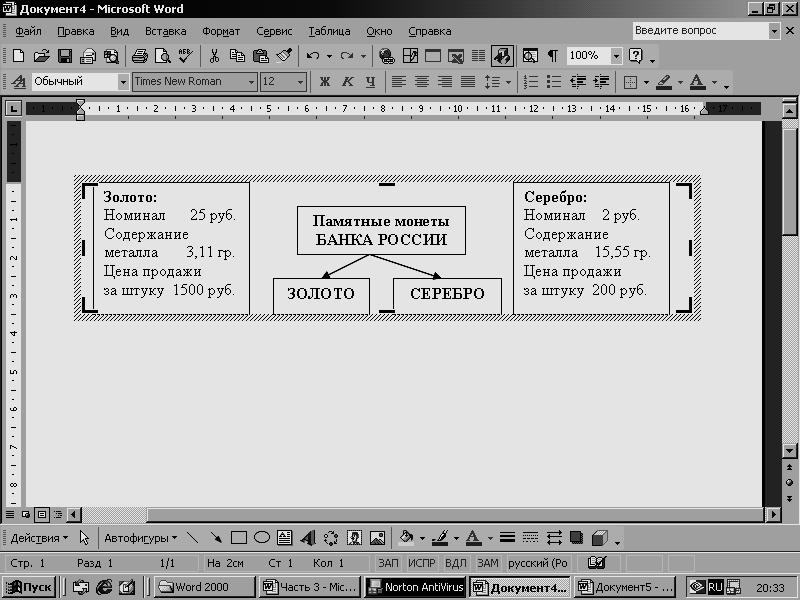
Task: Switch to Word 2000 taskbar folder
Action: (x=204, y=587)
